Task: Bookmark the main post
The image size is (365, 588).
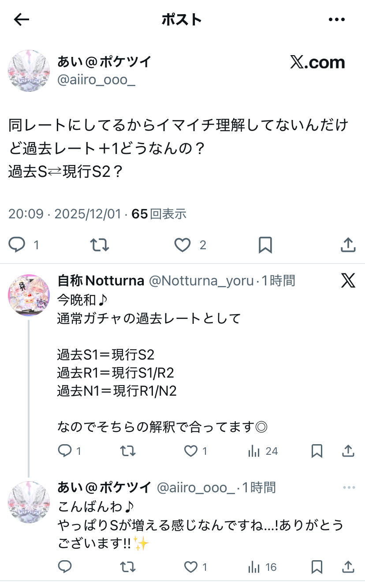Action: click(x=265, y=245)
